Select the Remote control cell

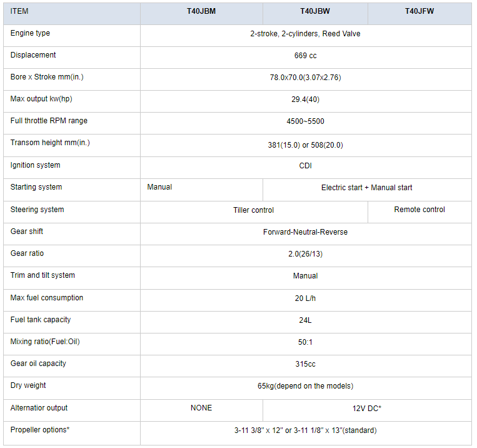click(x=419, y=212)
